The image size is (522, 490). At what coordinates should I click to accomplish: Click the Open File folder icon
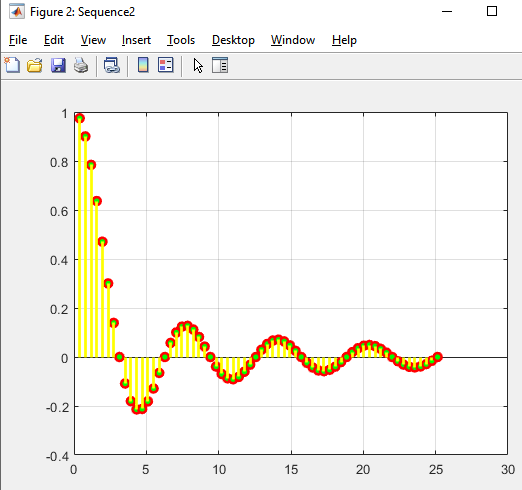pyautogui.click(x=35, y=65)
